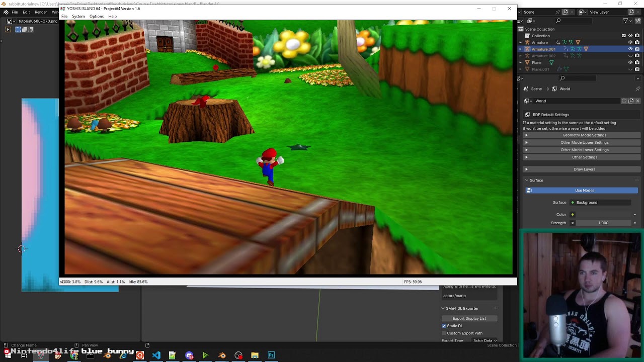Expand Other Mode Lower Settings
Viewport: 644px width, 362px height.
pos(581,150)
